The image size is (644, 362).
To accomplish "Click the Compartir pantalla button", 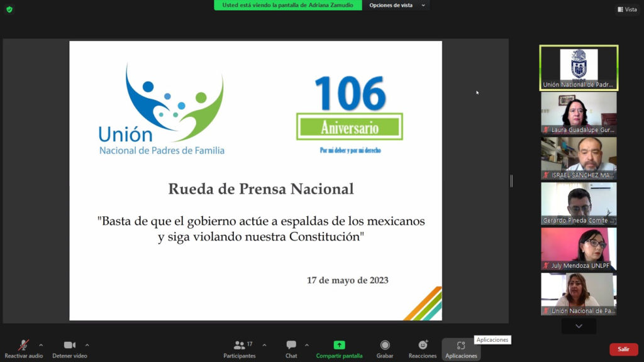I will pyautogui.click(x=339, y=349).
